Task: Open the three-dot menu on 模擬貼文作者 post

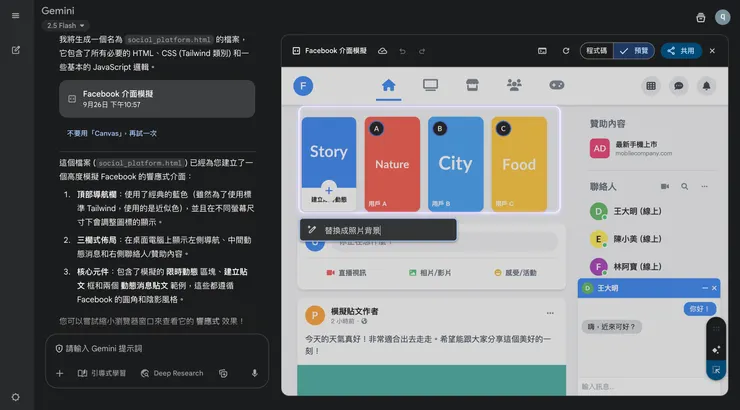Action: (550, 313)
